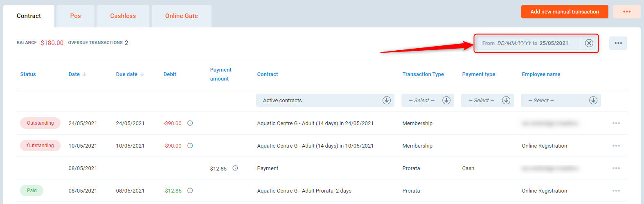Switch to the Cashless tab
Screen dimensions: 644x204
pyautogui.click(x=123, y=16)
